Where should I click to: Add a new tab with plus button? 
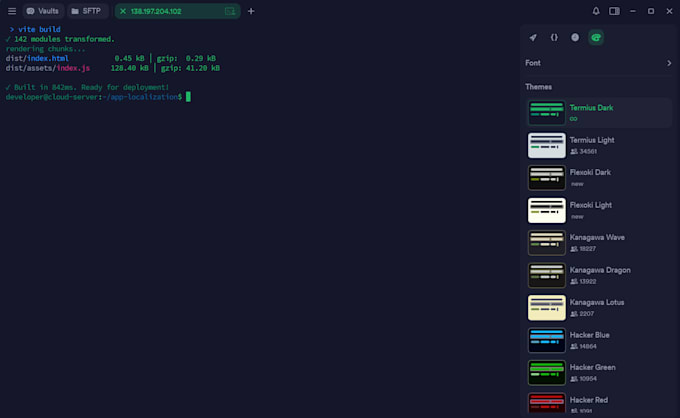click(251, 11)
